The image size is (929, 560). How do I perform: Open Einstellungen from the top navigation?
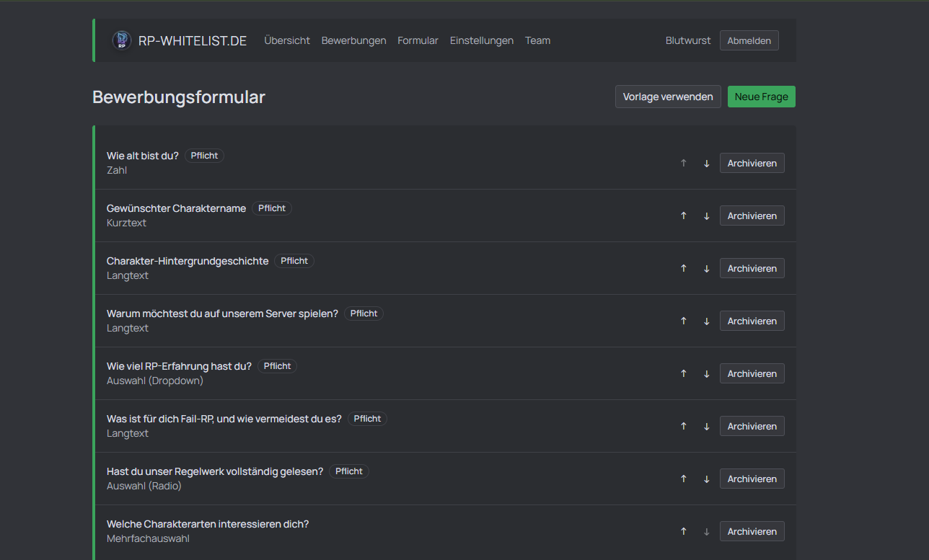pos(482,40)
